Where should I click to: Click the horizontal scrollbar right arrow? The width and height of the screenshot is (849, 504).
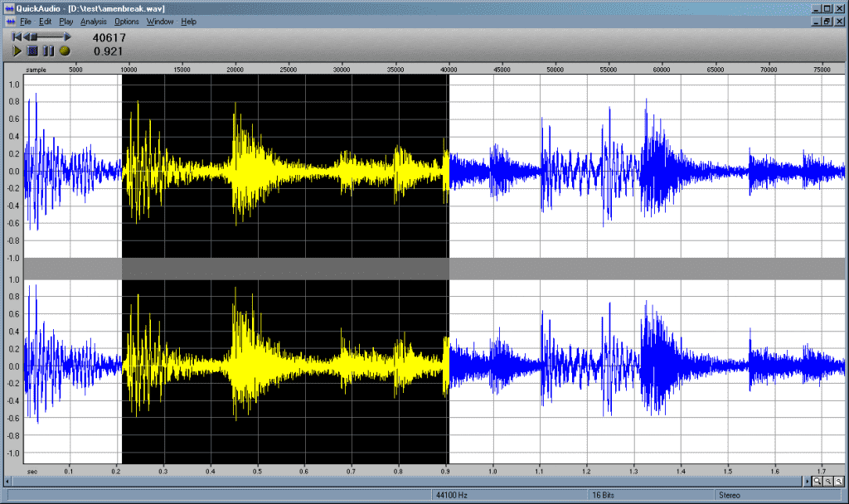807,482
